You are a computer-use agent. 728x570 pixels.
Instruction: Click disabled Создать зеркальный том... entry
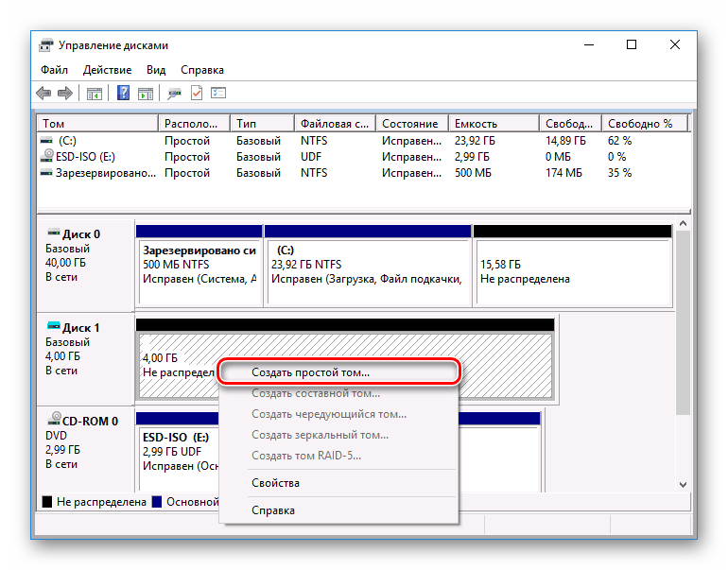338,435
